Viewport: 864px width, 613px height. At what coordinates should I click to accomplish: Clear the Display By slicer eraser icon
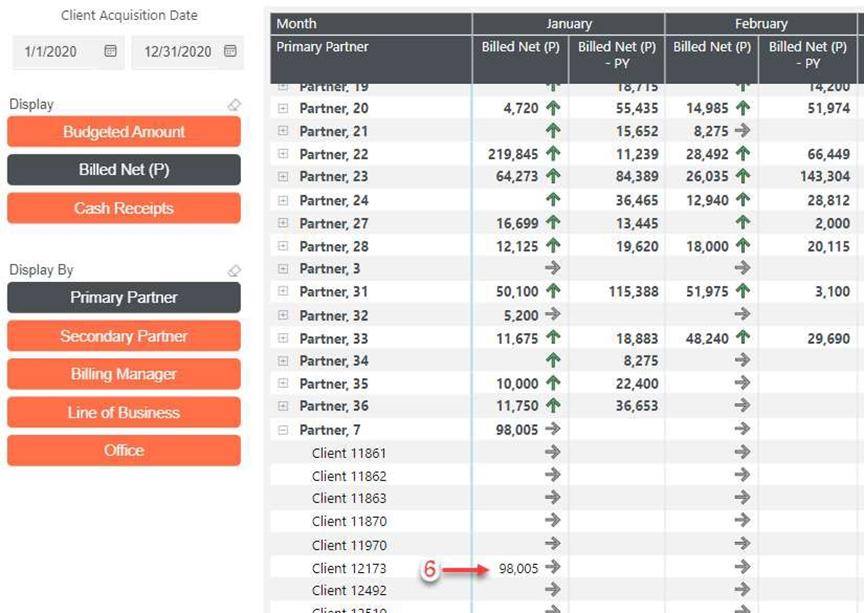pos(234,271)
